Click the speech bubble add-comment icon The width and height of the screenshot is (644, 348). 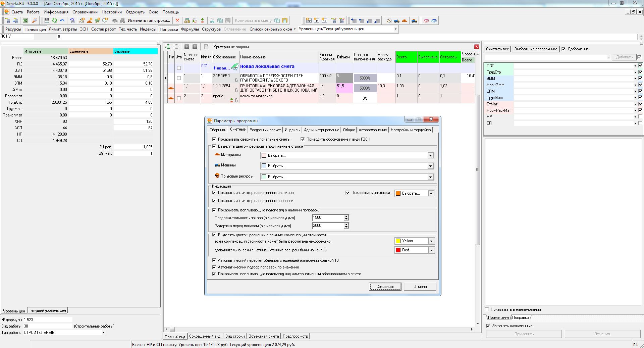coord(105,20)
